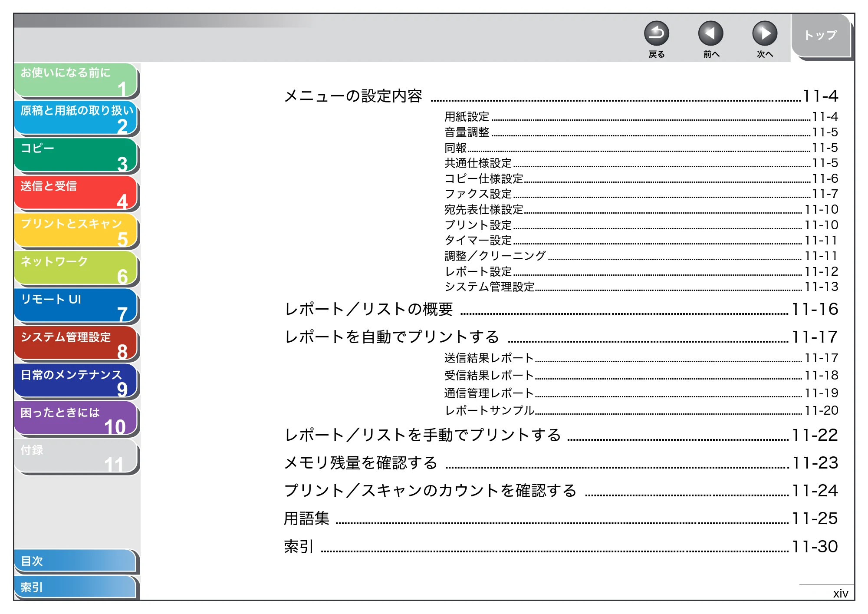This screenshot has width=868, height=614.
Task: Open the トップ tab
Action: tap(820, 36)
